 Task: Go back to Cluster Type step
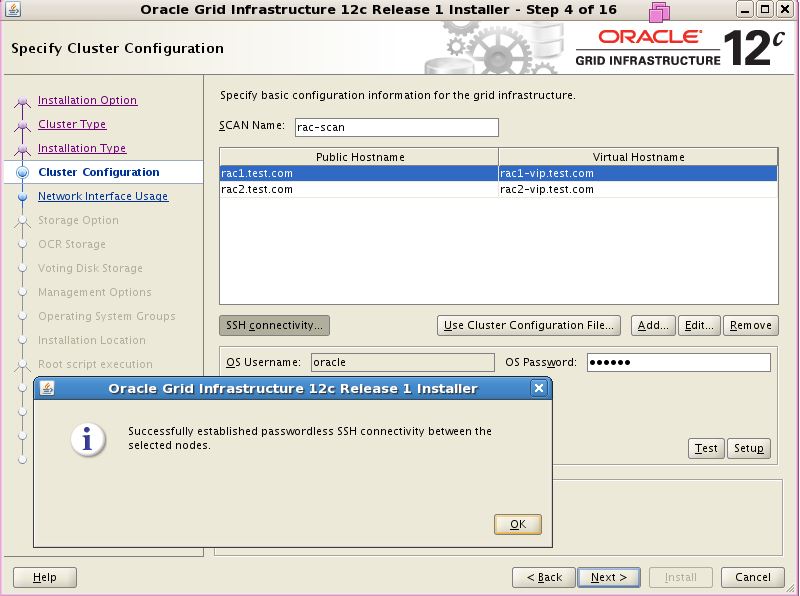point(72,124)
